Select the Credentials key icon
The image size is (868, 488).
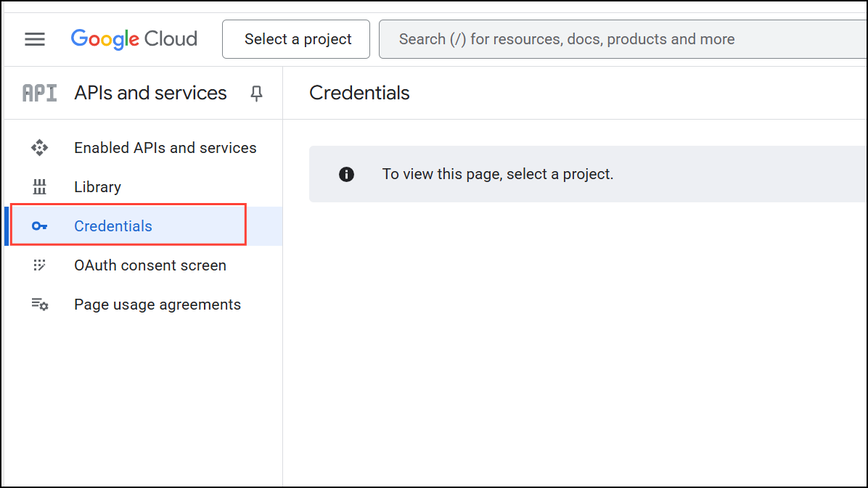point(39,226)
